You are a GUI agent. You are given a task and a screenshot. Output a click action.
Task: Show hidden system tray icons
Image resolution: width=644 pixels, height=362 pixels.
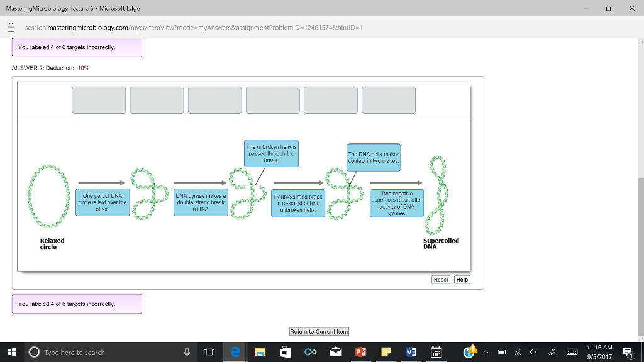coord(486,352)
